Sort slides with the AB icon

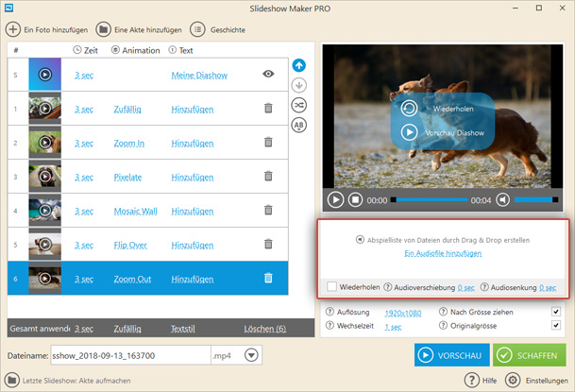pos(299,125)
